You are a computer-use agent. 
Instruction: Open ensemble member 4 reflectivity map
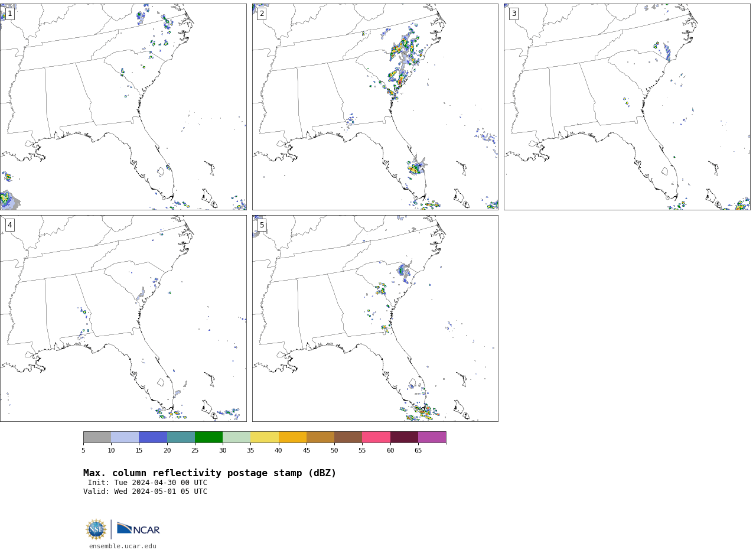123,318
